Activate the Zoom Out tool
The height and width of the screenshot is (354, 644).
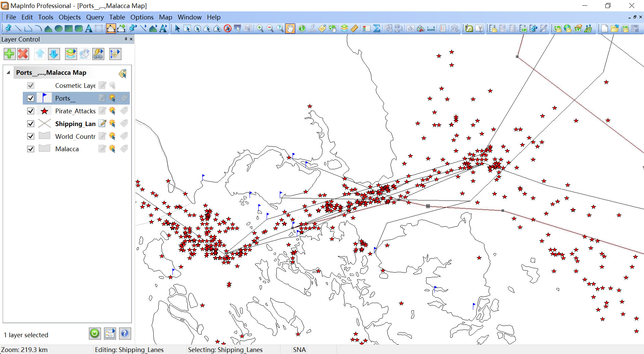[270, 28]
